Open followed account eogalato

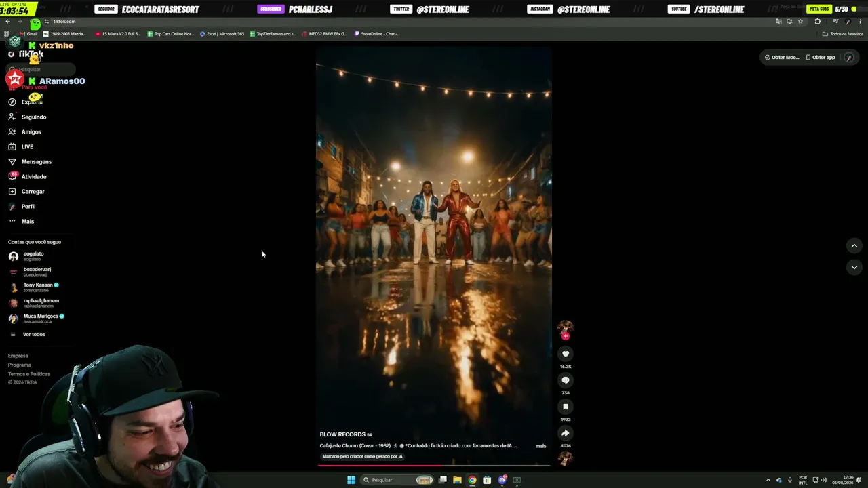click(x=26, y=256)
